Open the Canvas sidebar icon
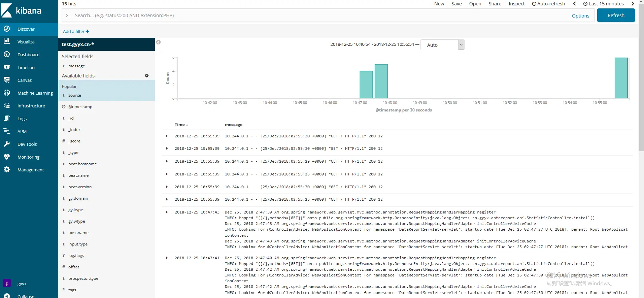The width and height of the screenshot is (644, 298). pos(6,80)
